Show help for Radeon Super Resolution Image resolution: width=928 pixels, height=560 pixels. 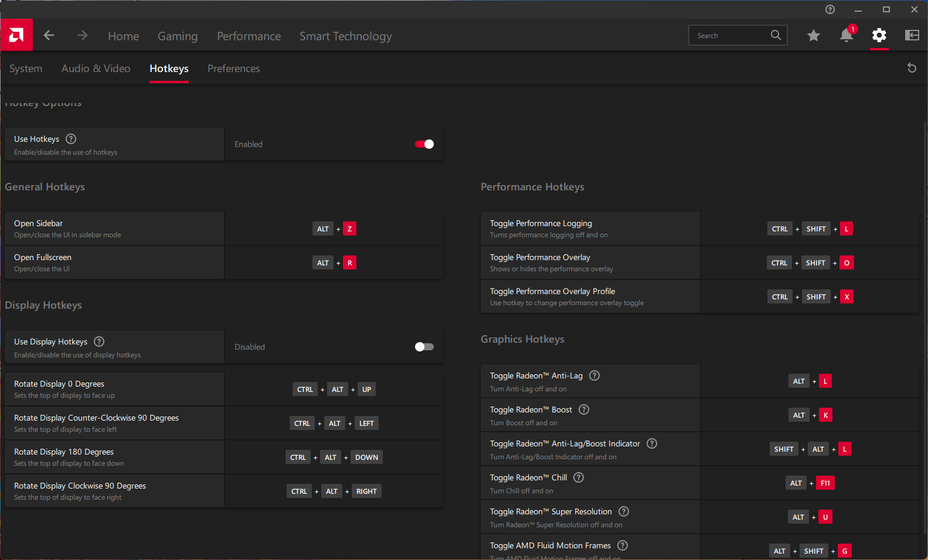click(624, 511)
